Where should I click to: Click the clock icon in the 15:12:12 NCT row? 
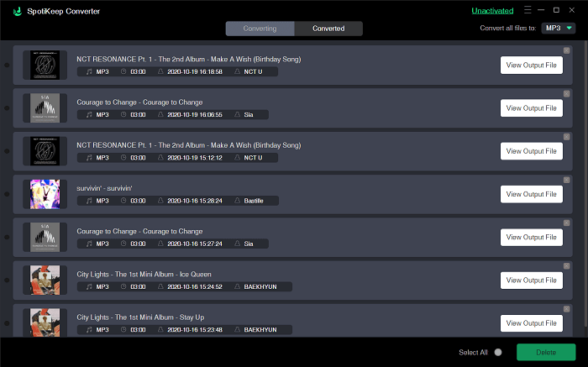pos(123,157)
